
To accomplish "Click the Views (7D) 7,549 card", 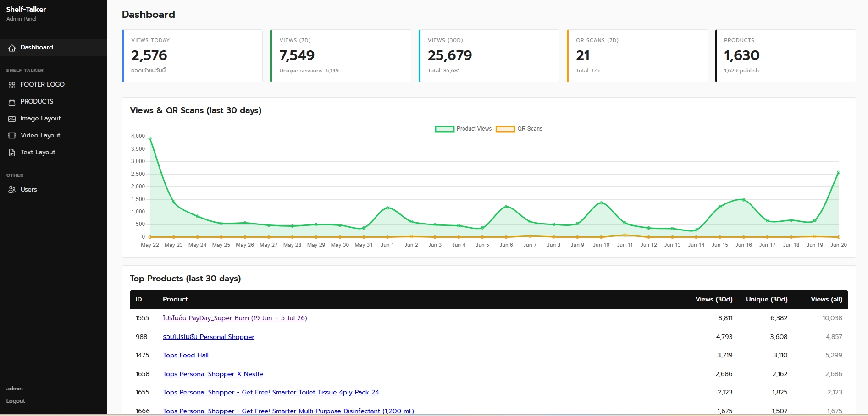I will tap(341, 56).
